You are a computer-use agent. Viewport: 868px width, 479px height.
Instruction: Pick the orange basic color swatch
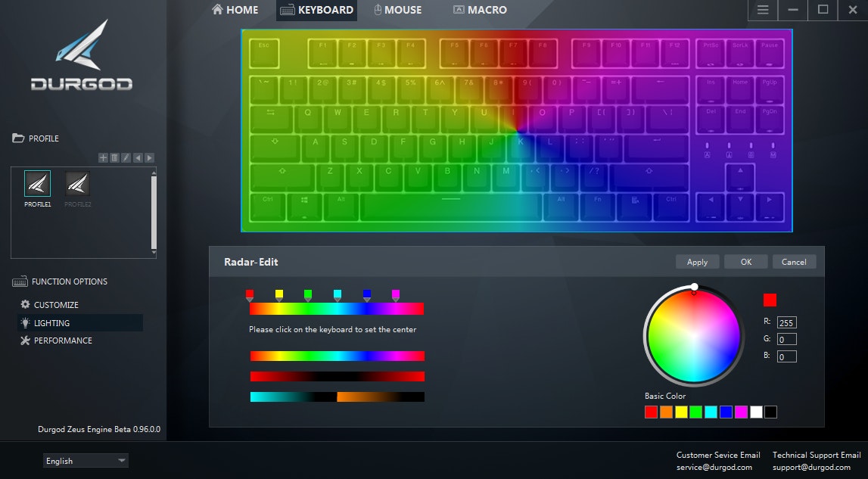[x=666, y=412]
